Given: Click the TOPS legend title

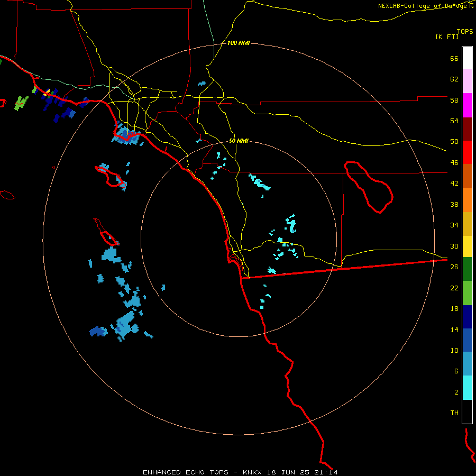Looking at the screenshot, I should (465, 32).
